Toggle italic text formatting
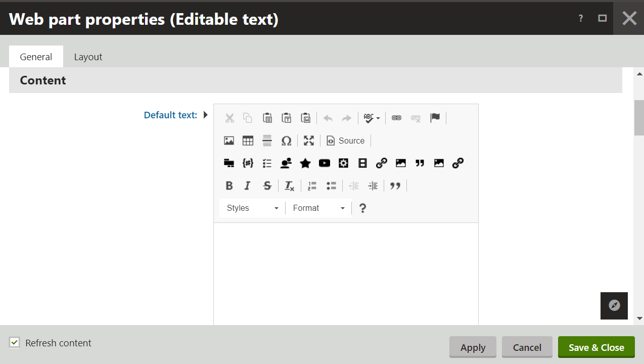The image size is (644, 364). click(247, 186)
